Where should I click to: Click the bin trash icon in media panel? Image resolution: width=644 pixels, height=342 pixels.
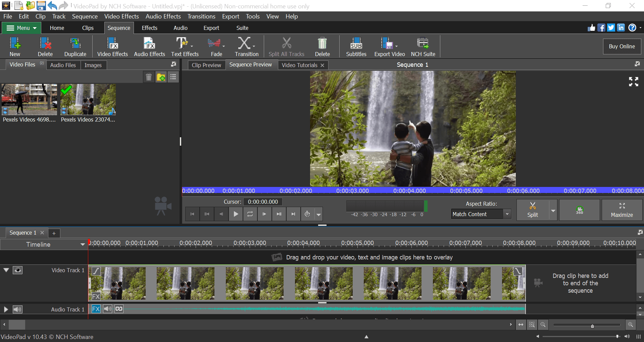click(149, 77)
